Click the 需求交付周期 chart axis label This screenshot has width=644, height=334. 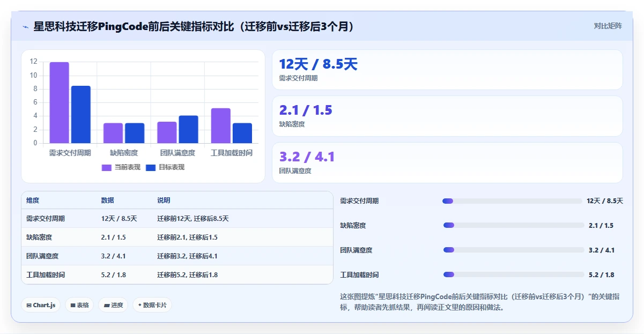pos(70,153)
